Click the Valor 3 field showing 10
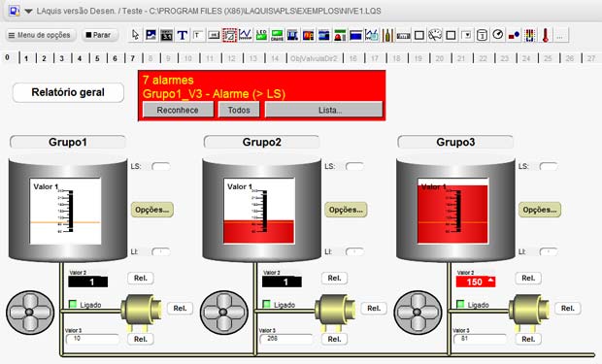The height and width of the screenshot is (364, 602). tap(92, 339)
